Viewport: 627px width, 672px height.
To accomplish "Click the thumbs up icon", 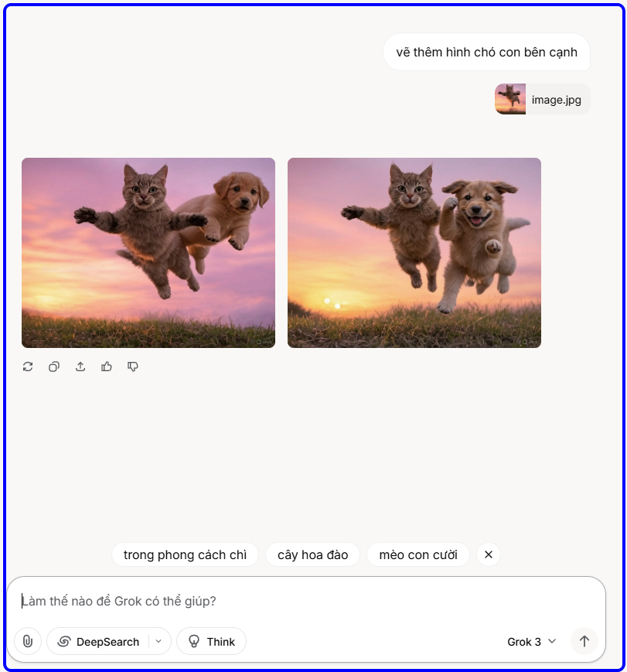I will (x=106, y=367).
